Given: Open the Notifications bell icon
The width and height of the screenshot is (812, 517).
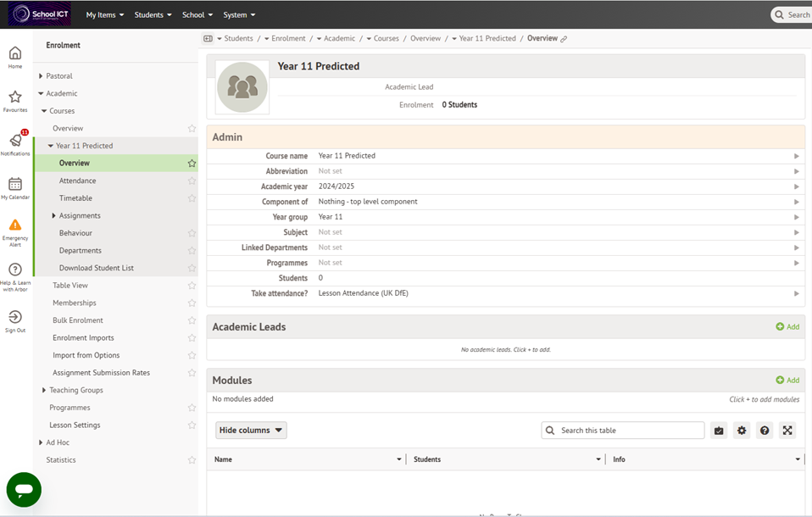Looking at the screenshot, I should click(x=15, y=141).
